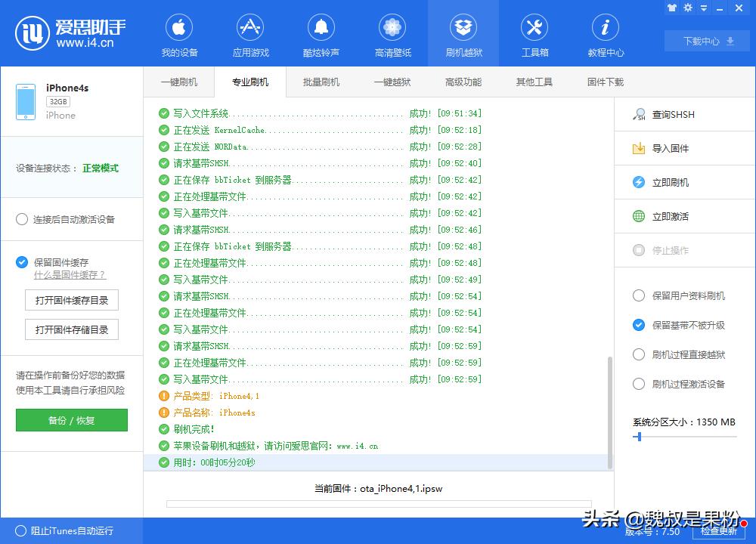Open the 我的设备 panel
756x544 pixels.
[x=179, y=33]
